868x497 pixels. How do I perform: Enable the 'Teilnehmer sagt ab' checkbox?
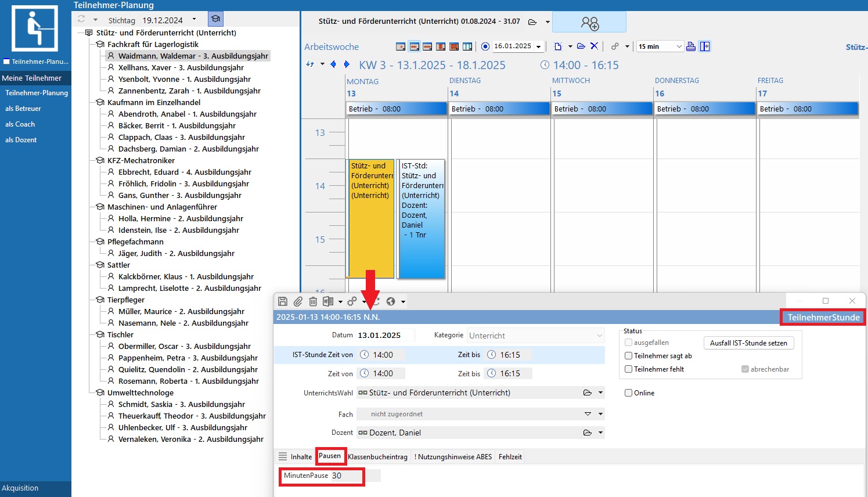coord(628,356)
